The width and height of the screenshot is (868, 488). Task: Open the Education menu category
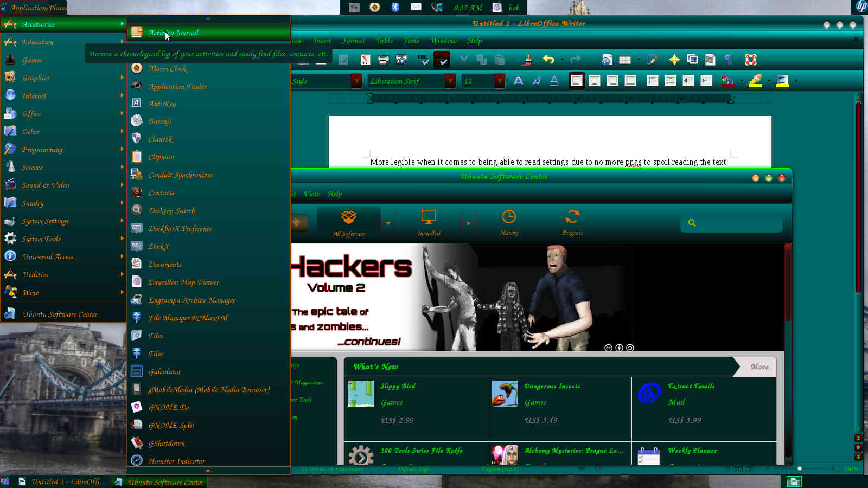pos(63,42)
